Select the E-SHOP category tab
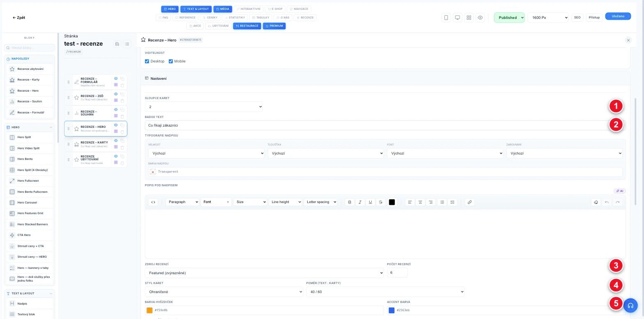The image size is (644, 319). click(275, 9)
